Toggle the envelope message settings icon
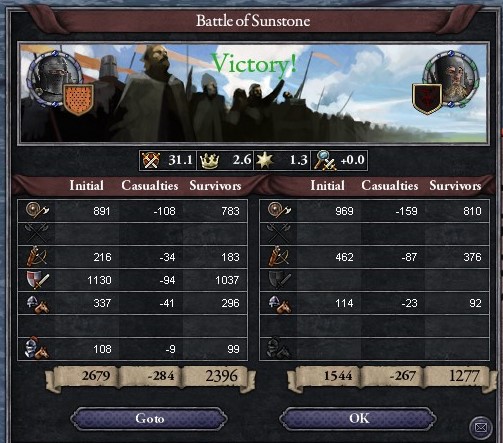The image size is (503, 443). click(480, 427)
